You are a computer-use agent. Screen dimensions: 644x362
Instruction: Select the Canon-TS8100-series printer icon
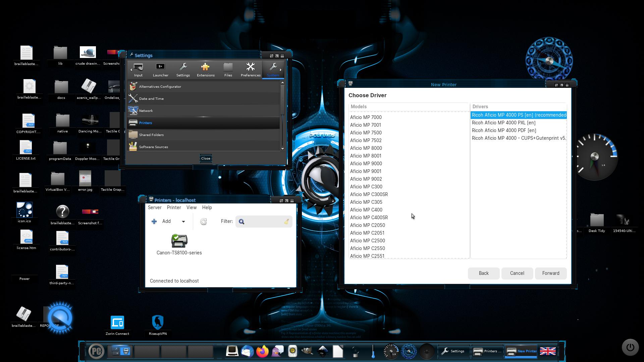pyautogui.click(x=179, y=241)
